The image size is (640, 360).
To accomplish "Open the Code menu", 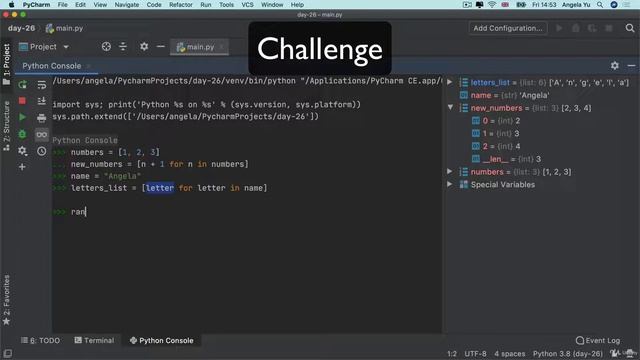I will pyautogui.click(x=154, y=5).
